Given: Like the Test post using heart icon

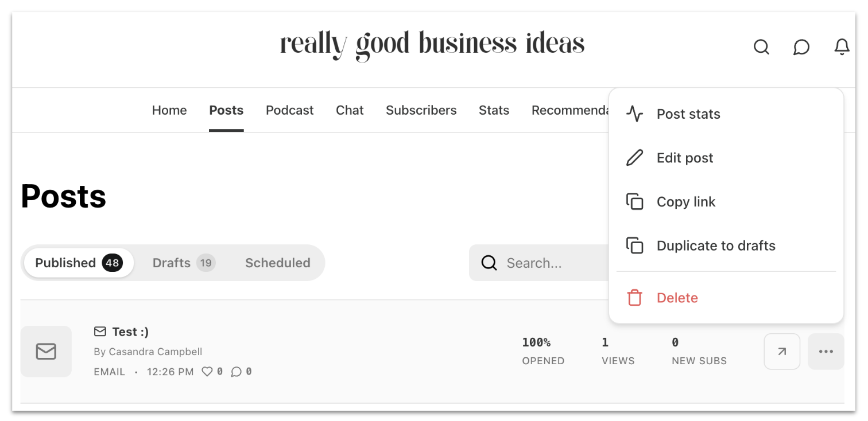Looking at the screenshot, I should pos(207,372).
